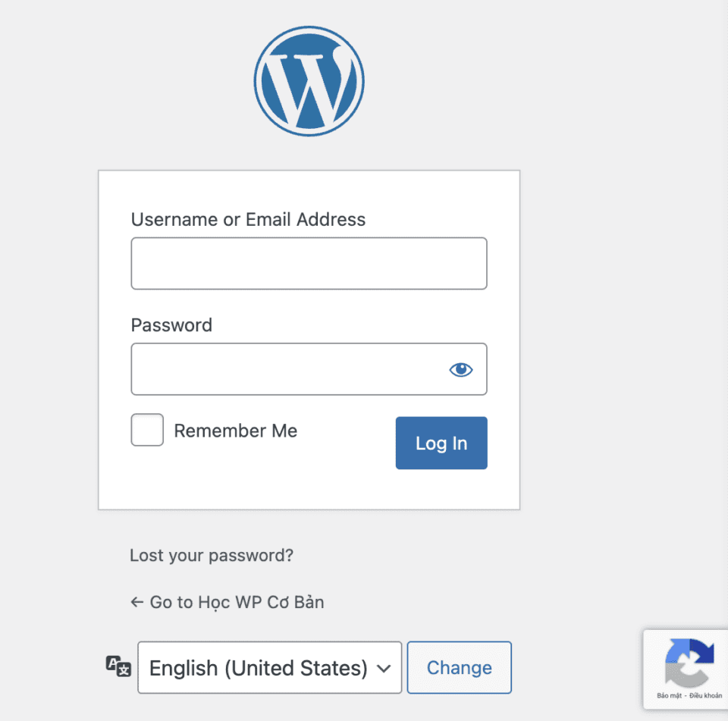Open reCAPTCHA 'Điều khoản' terms link
Image resolution: width=728 pixels, height=721 pixels.
pyautogui.click(x=705, y=695)
